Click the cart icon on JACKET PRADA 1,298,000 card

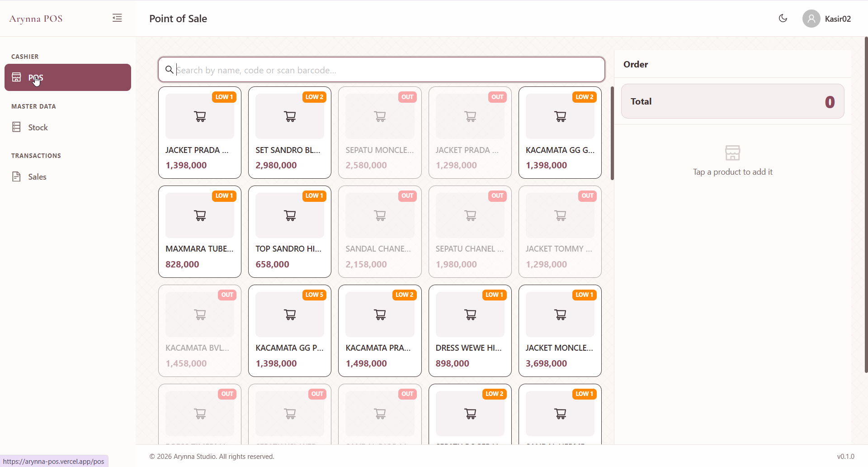[x=470, y=116]
